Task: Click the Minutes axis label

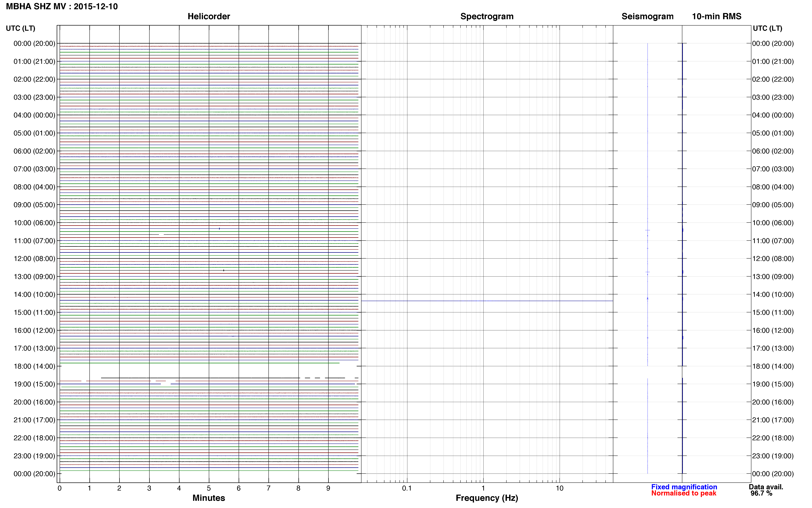Action: 209,498
